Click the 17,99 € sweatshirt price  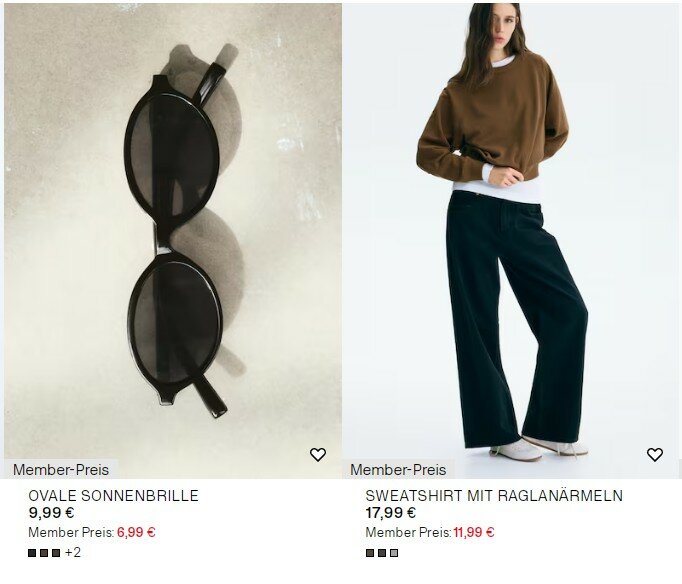click(391, 513)
